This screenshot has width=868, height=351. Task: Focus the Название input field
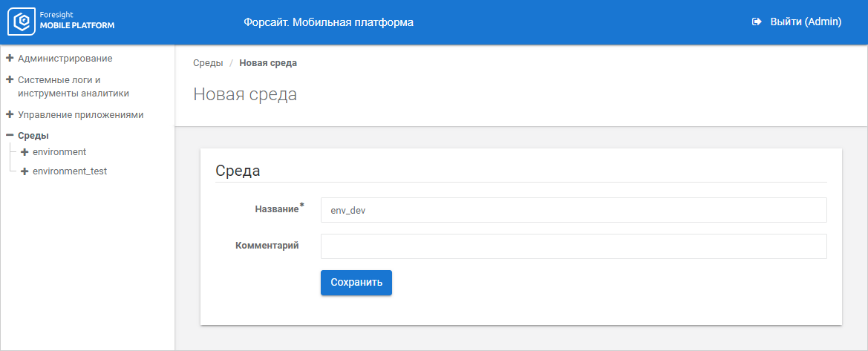click(573, 210)
